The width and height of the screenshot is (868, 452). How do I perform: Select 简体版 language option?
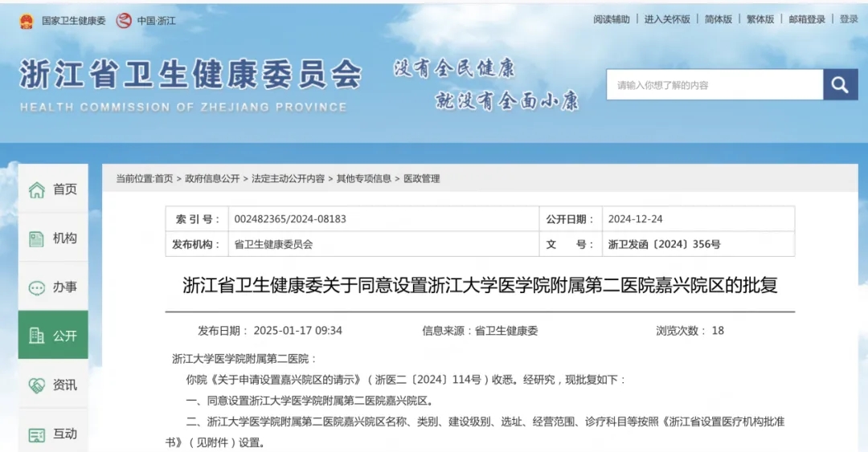pos(719,19)
